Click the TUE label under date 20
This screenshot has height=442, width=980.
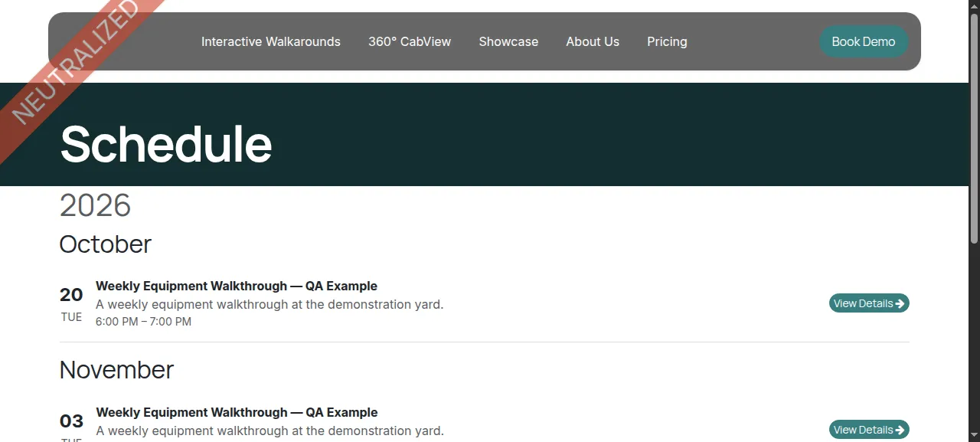(71, 317)
